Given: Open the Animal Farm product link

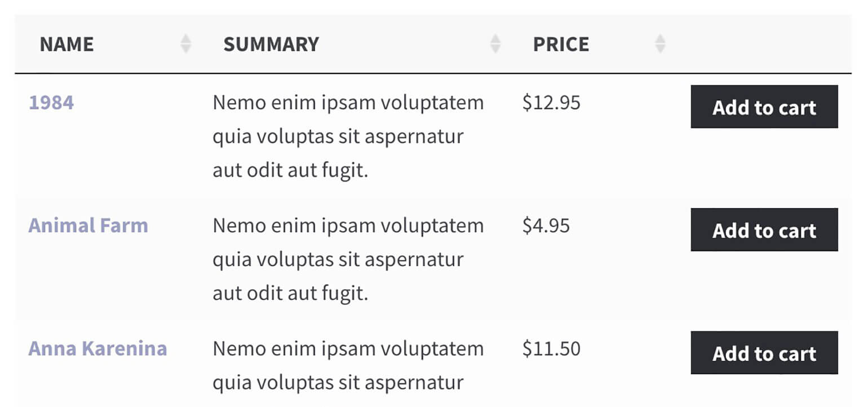Looking at the screenshot, I should [88, 225].
